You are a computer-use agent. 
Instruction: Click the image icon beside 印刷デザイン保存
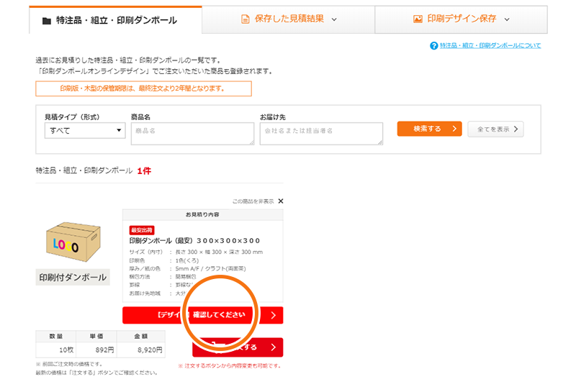(418, 19)
